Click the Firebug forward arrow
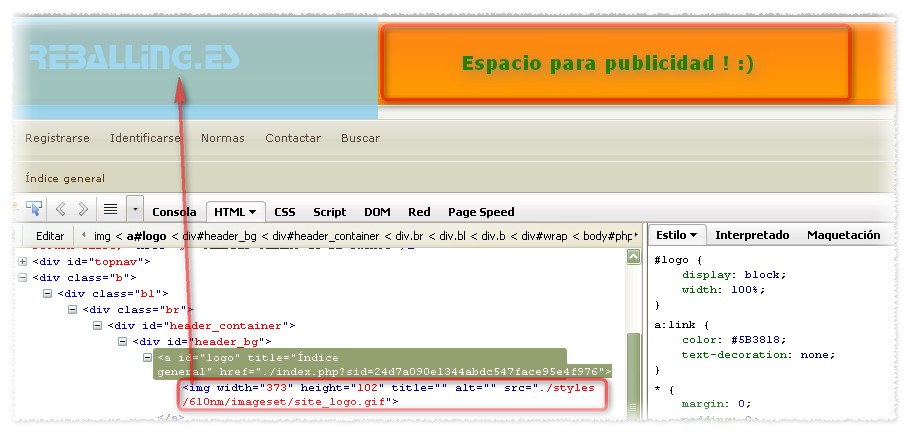Viewport: 909px width, 433px height. (84, 210)
